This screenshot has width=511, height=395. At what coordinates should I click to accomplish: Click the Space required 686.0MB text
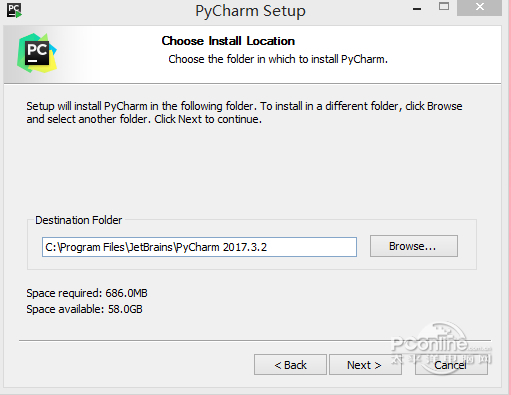87,293
